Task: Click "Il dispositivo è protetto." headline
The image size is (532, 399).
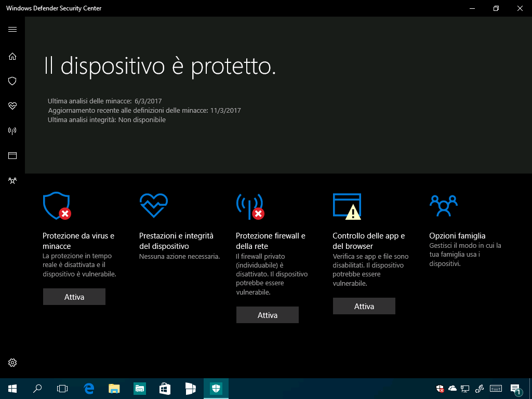Action: (160, 66)
